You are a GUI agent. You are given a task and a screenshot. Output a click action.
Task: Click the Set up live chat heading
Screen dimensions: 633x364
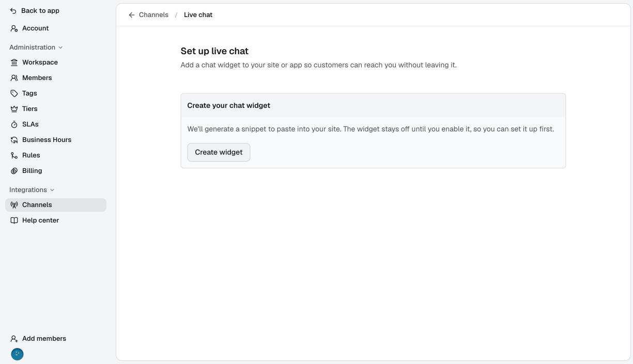(214, 51)
